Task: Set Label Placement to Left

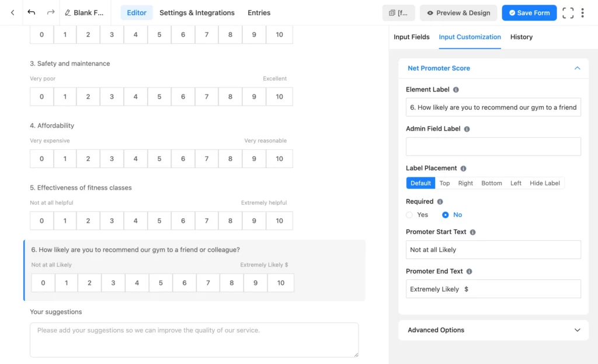Action: [x=516, y=183]
